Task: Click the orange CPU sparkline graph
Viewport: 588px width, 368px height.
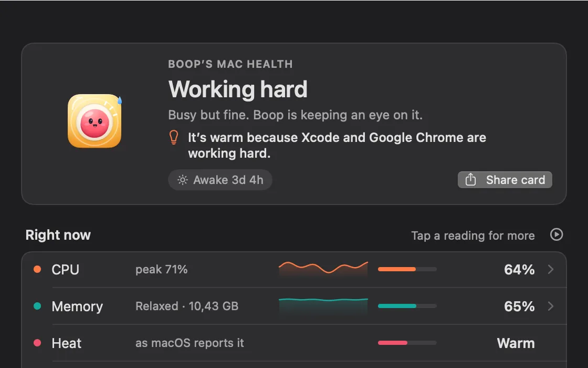Action: 323,269
